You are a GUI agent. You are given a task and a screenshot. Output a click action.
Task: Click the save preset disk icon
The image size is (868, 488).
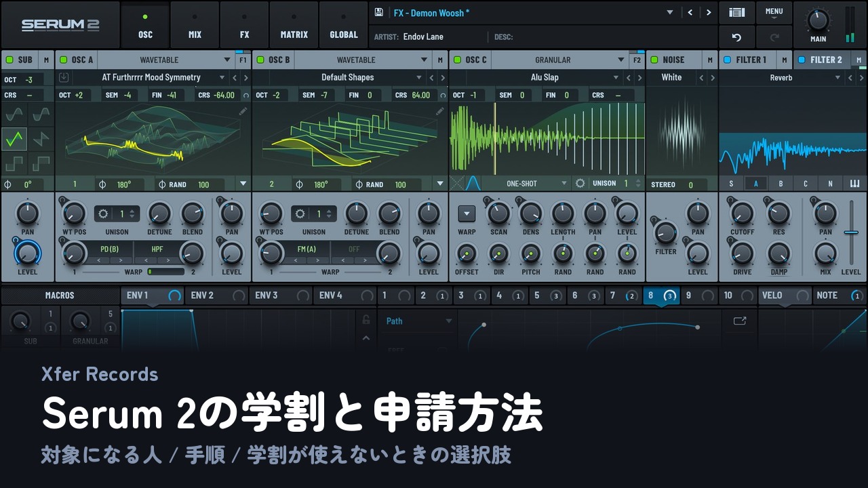[379, 12]
